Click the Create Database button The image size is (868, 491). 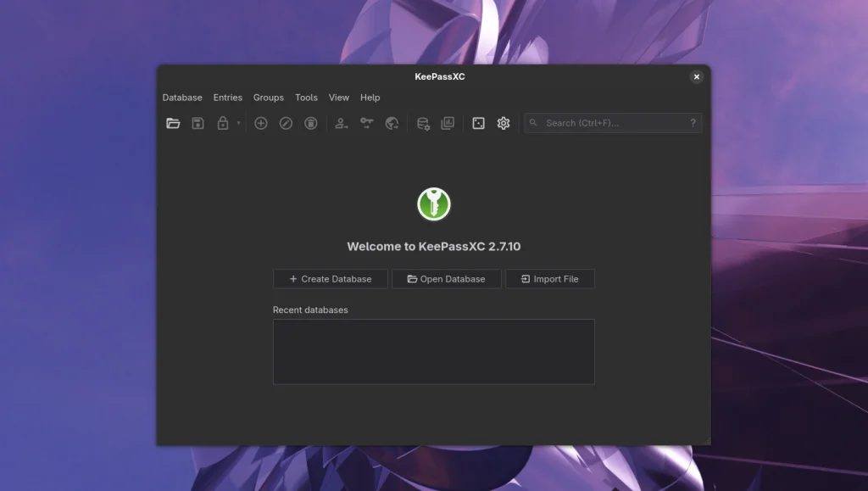[x=330, y=278]
